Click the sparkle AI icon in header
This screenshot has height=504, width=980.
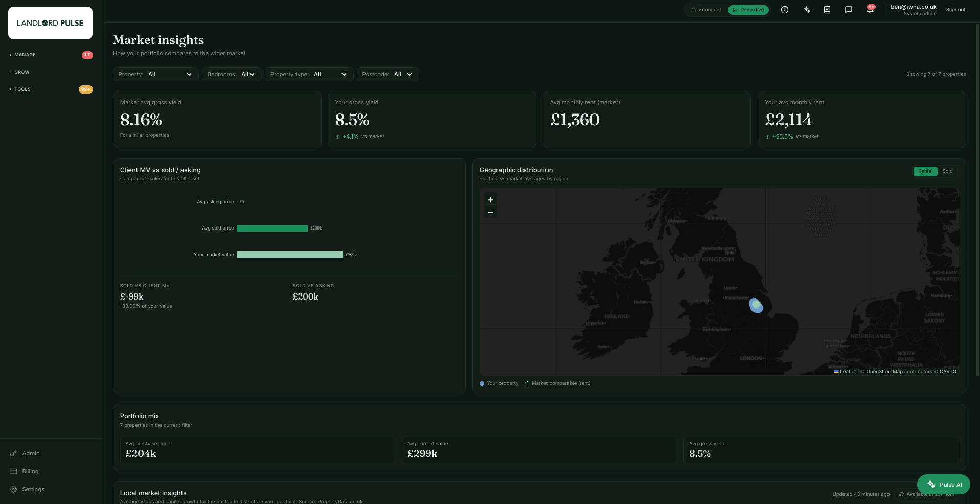[807, 10]
